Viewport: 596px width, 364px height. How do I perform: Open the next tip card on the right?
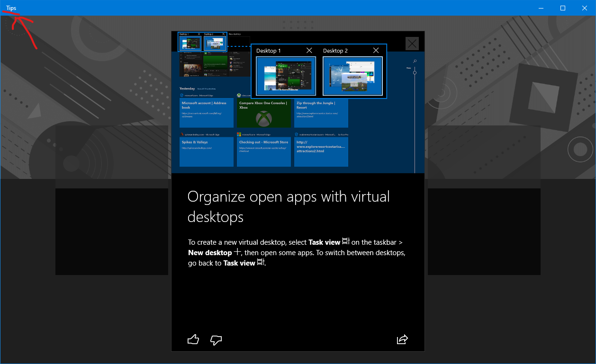(x=484, y=200)
